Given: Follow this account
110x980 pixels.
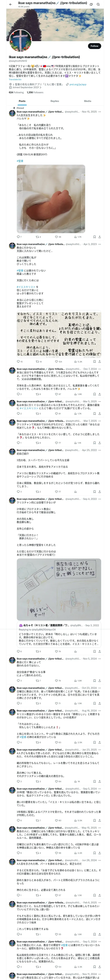Looking at the screenshot, I should point(94,46).
